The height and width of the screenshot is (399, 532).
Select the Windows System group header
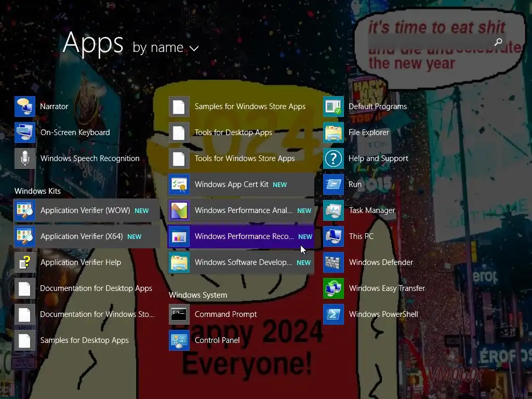click(x=198, y=295)
